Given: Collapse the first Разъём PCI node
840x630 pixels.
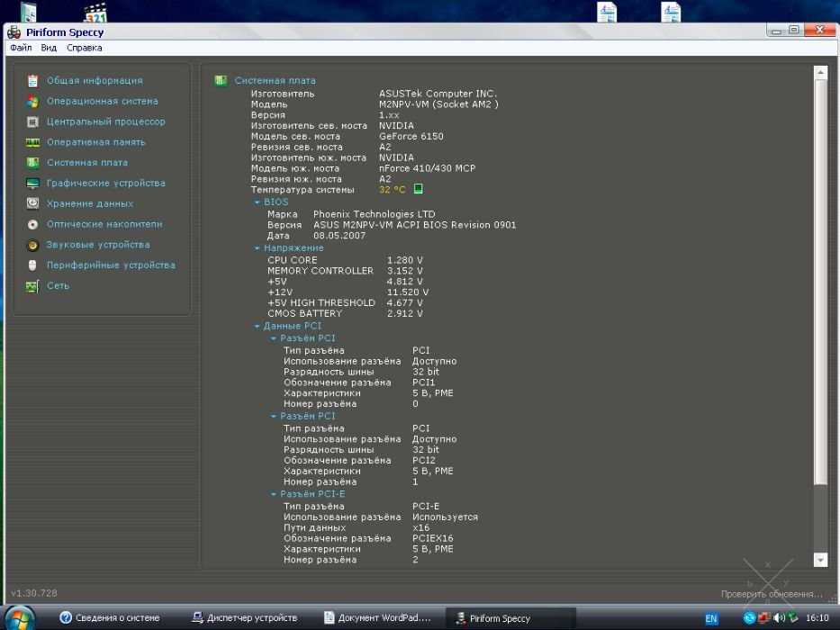Looking at the screenshot, I should [x=274, y=338].
